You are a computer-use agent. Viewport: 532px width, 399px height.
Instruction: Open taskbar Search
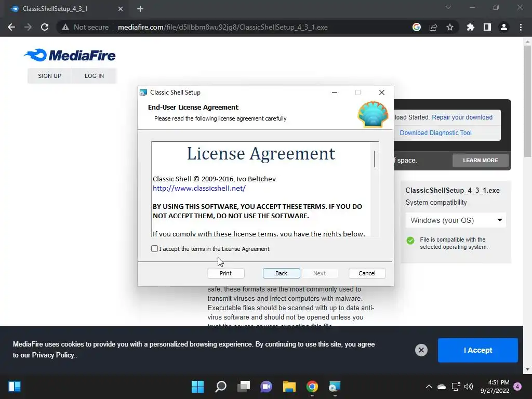click(x=221, y=387)
